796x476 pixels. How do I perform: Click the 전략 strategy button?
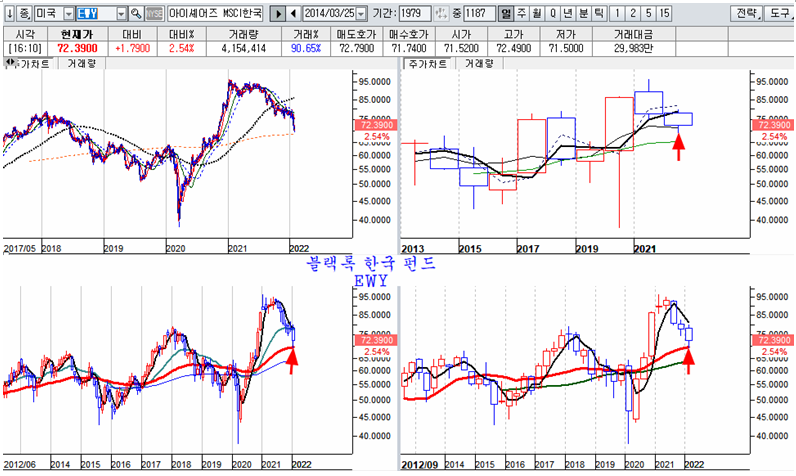click(746, 14)
